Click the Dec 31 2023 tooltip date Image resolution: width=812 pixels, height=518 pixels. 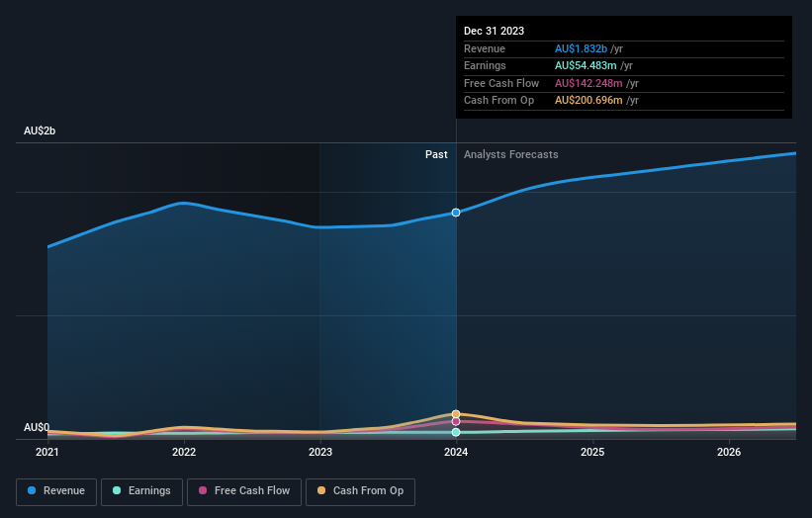(x=495, y=31)
